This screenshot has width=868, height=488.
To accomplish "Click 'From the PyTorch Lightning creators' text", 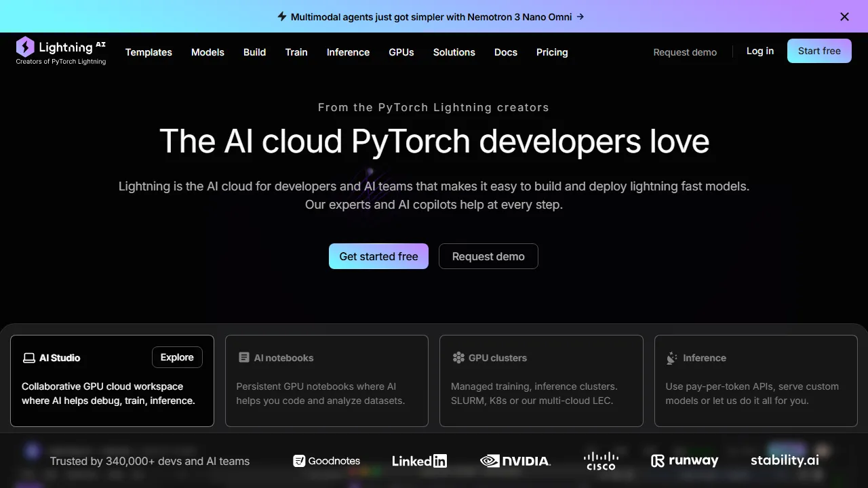I will 433,107.
